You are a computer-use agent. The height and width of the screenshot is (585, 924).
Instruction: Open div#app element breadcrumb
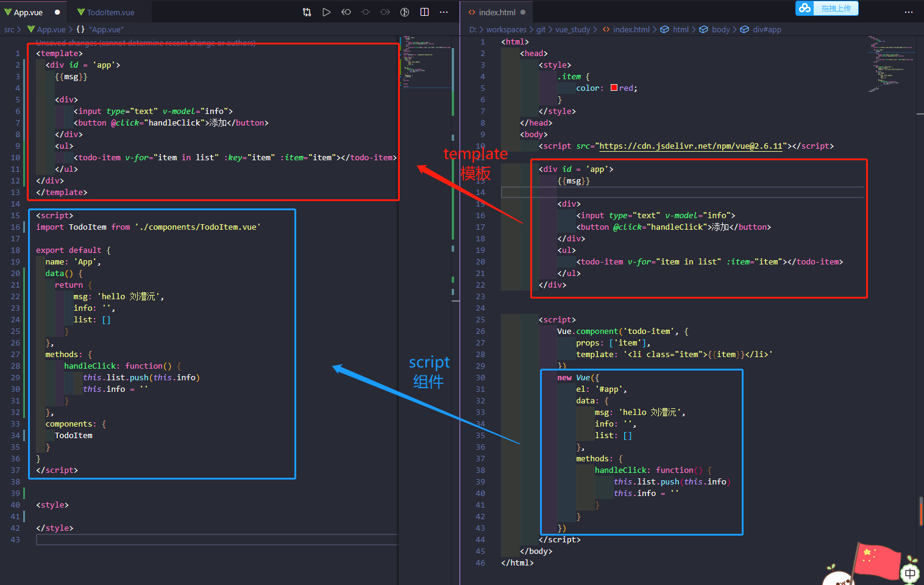[767, 29]
